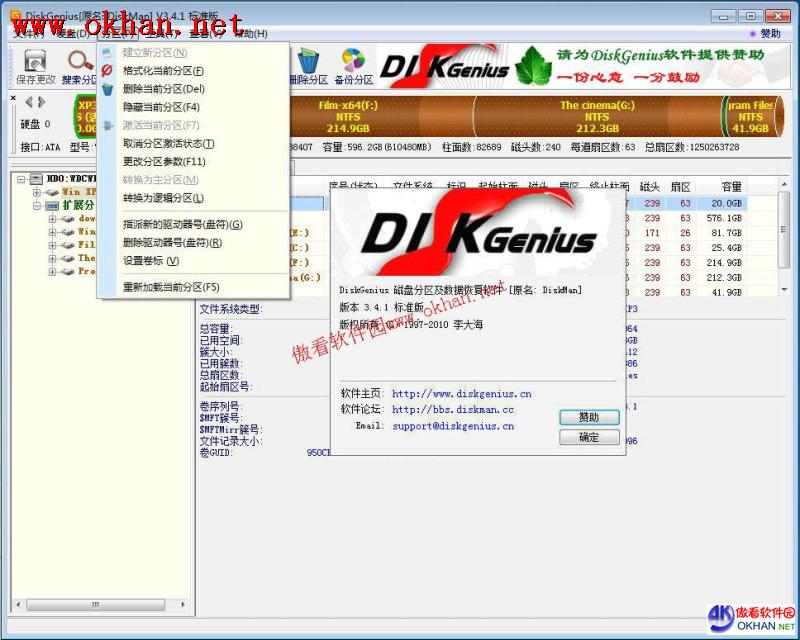Click the partition table scroll down arrow

click(784, 290)
